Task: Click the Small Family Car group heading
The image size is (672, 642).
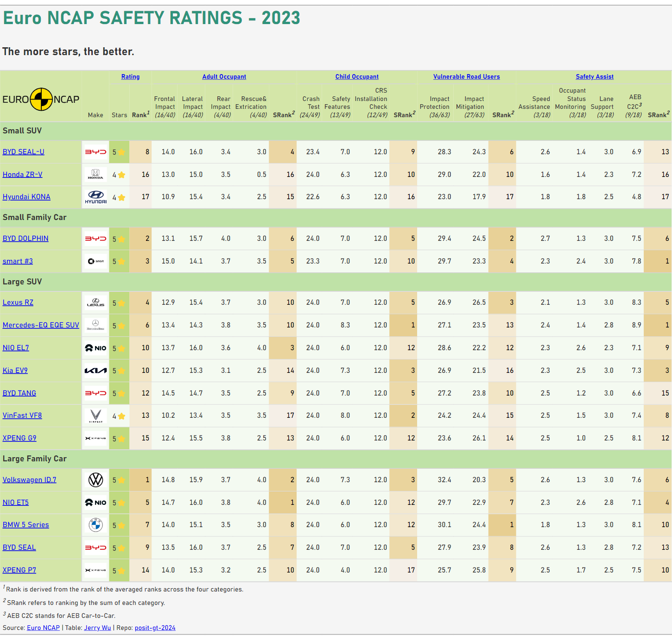Action: click(x=35, y=217)
